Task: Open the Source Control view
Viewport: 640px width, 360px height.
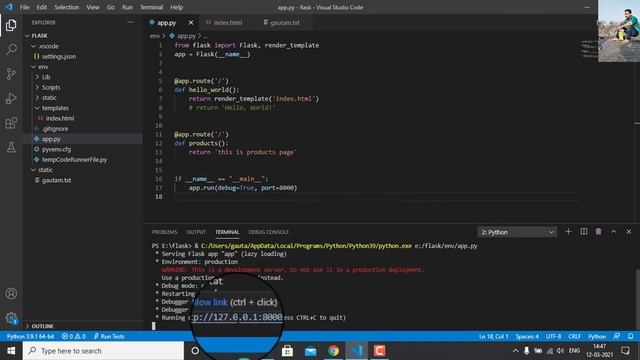Action: coord(11,74)
